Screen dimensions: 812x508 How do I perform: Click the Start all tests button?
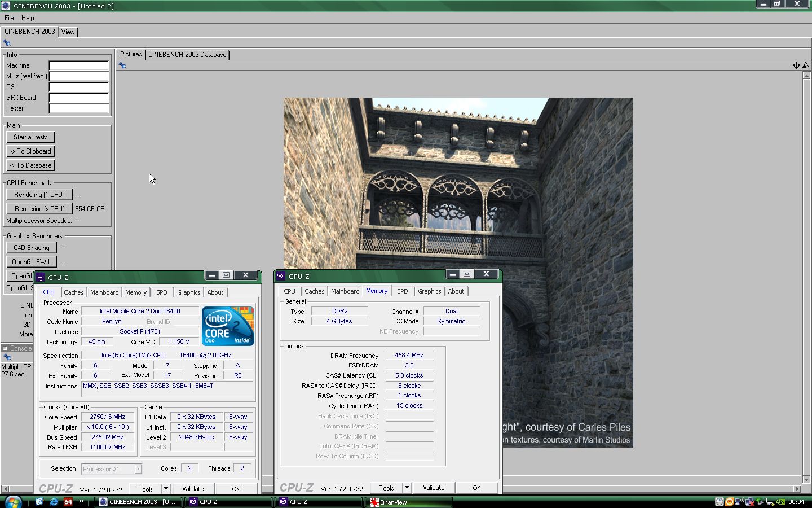click(30, 137)
